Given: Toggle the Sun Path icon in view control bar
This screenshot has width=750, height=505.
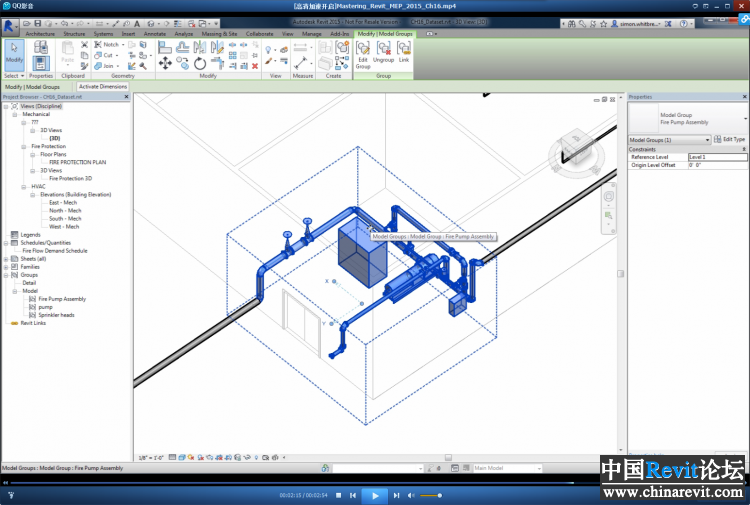Looking at the screenshot, I should coord(191,458).
